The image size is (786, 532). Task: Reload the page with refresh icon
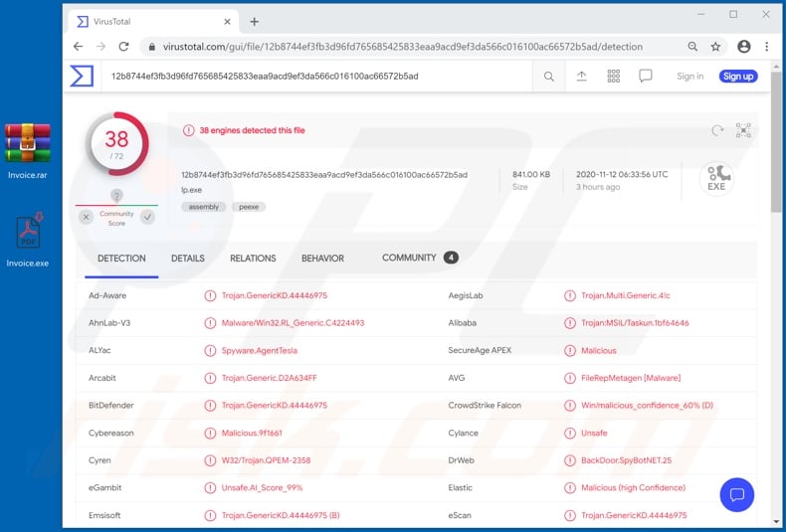[x=123, y=47]
